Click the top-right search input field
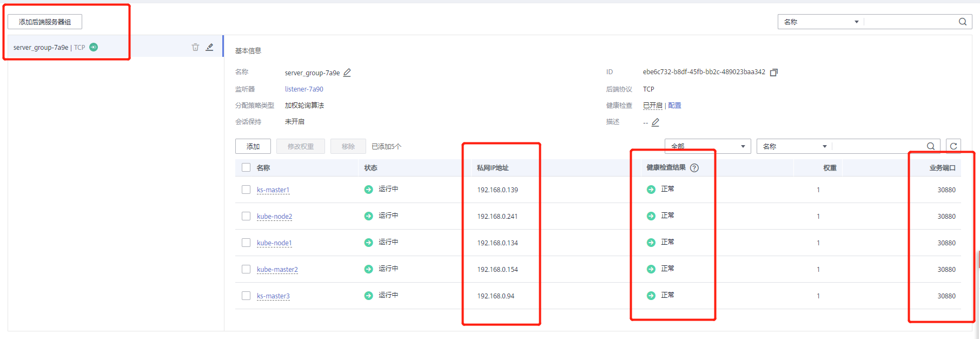 (911, 22)
